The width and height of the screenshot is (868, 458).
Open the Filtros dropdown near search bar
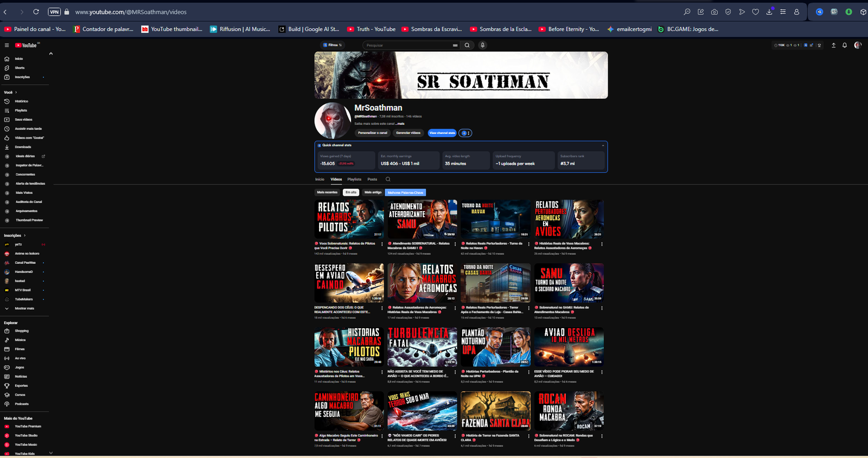[332, 45]
